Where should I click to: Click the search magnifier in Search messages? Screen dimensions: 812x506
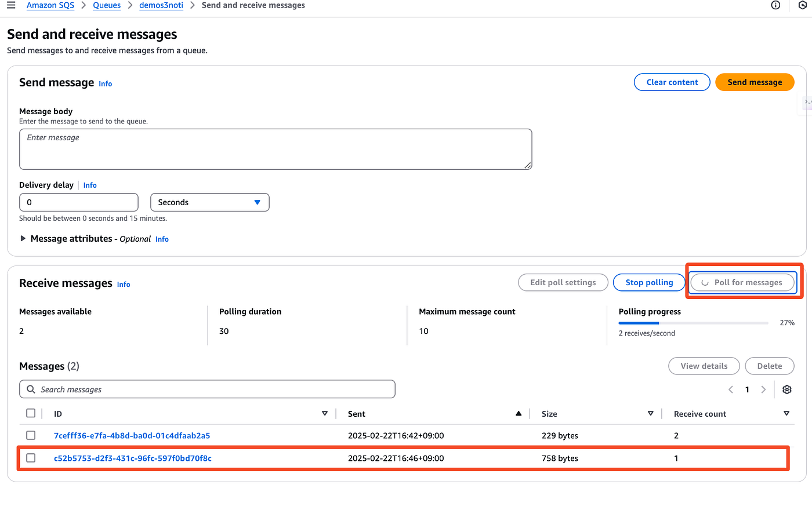click(31, 389)
